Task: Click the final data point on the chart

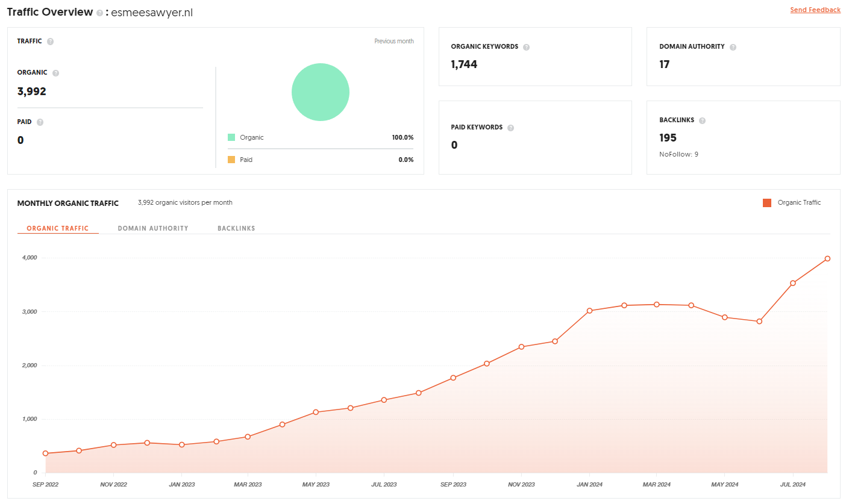Action: 827,259
